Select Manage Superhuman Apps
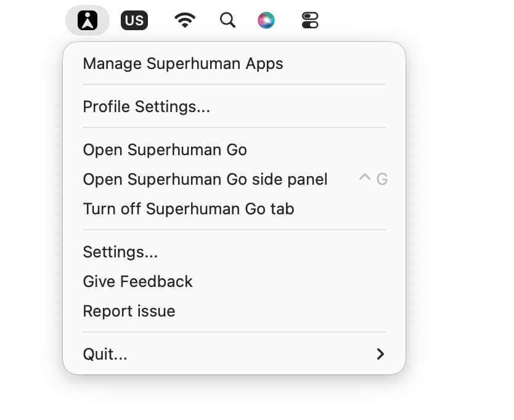 pyautogui.click(x=234, y=63)
